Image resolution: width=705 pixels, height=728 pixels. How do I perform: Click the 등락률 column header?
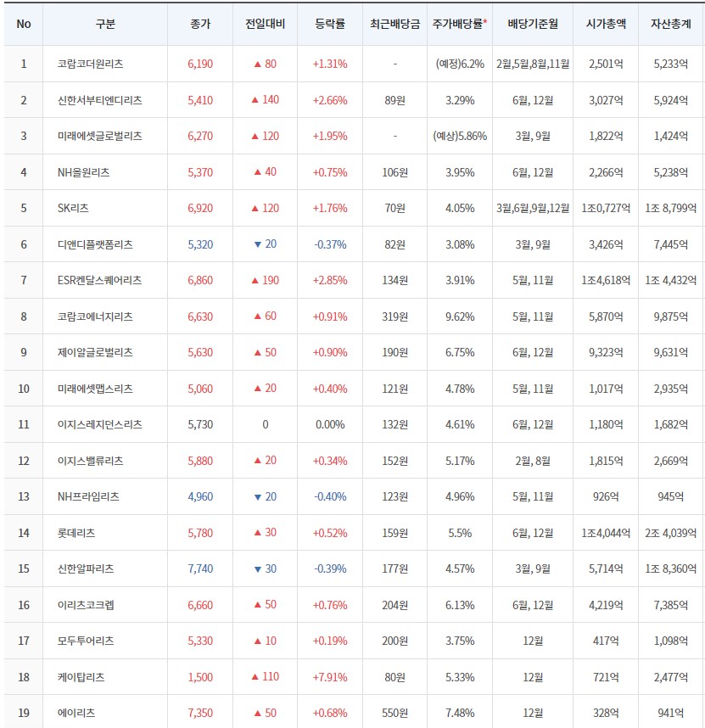[x=330, y=24]
